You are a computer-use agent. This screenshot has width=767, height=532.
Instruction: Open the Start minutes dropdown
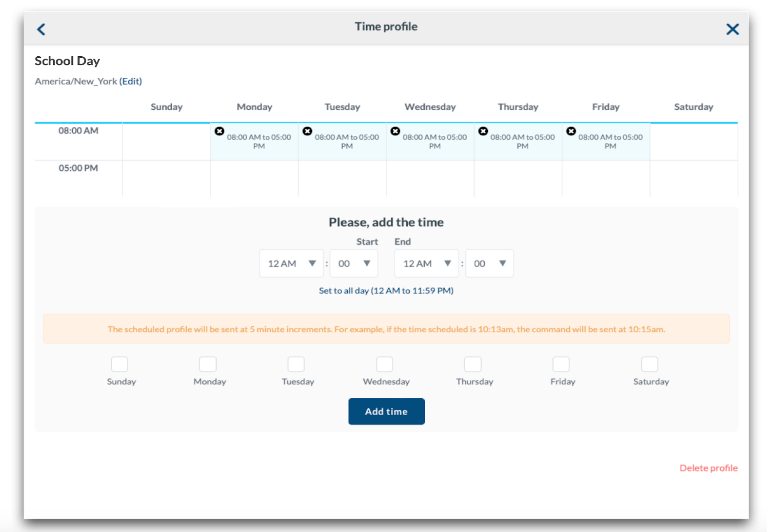coord(354,263)
